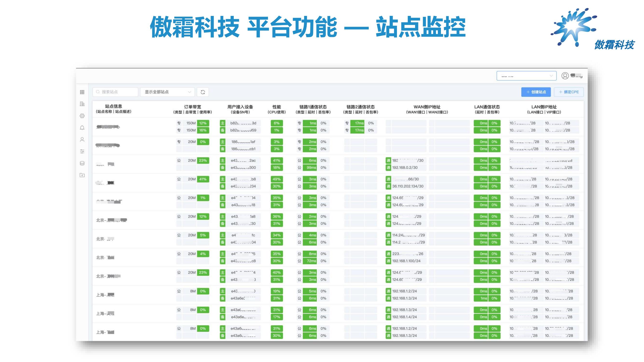Click the 41% CPU usage green badge
644x362 pixels.
[x=276, y=161]
